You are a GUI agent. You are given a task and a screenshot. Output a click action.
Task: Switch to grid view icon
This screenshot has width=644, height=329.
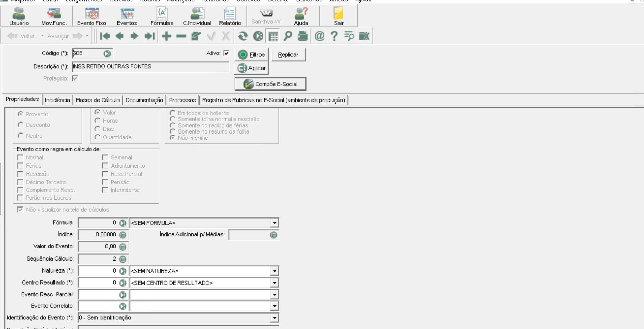pos(273,36)
